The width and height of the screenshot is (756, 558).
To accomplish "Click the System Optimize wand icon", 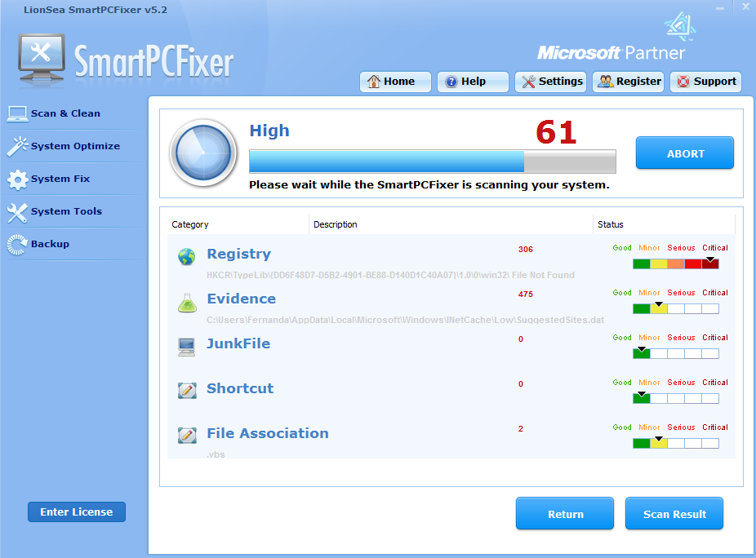I will (x=17, y=147).
